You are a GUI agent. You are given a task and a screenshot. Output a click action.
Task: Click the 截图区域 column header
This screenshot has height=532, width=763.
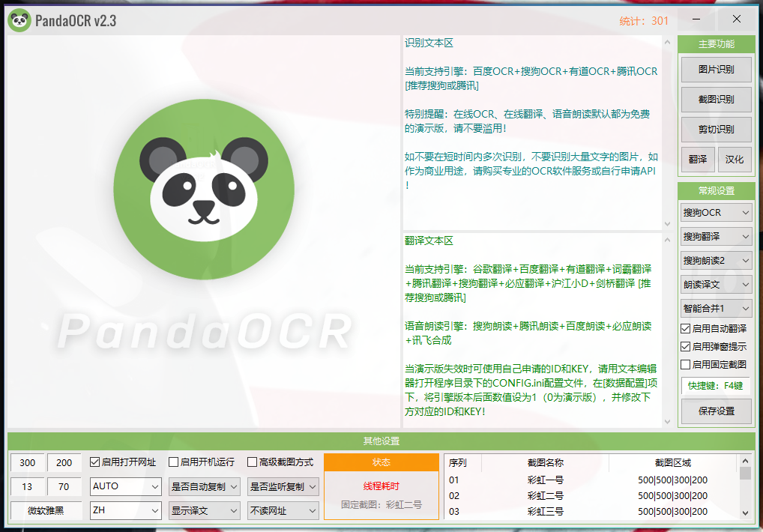click(673, 462)
